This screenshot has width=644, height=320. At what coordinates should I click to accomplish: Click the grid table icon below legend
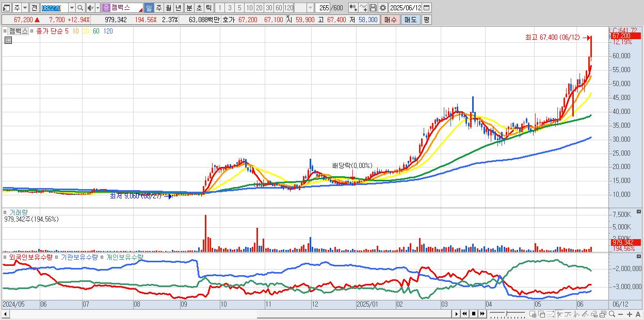tap(8, 40)
